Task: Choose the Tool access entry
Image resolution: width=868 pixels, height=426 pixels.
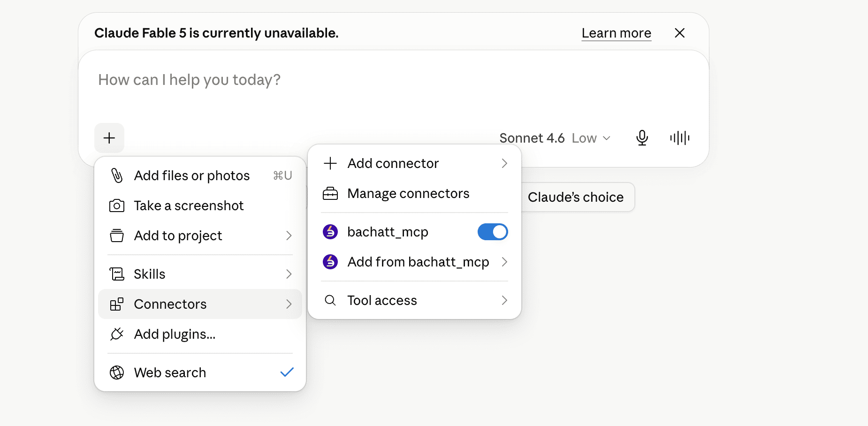Action: [415, 300]
